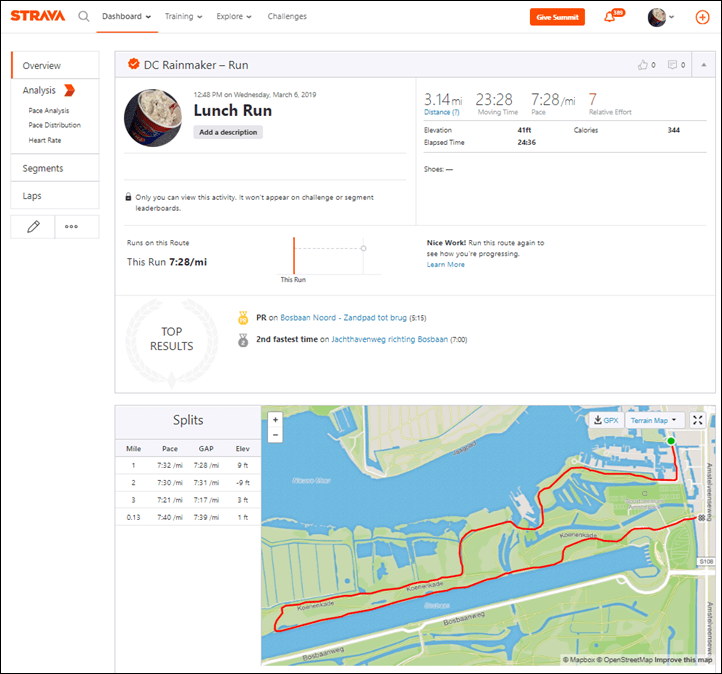Open the Training dropdown menu
Screen dimensions: 722x674
pos(183,17)
